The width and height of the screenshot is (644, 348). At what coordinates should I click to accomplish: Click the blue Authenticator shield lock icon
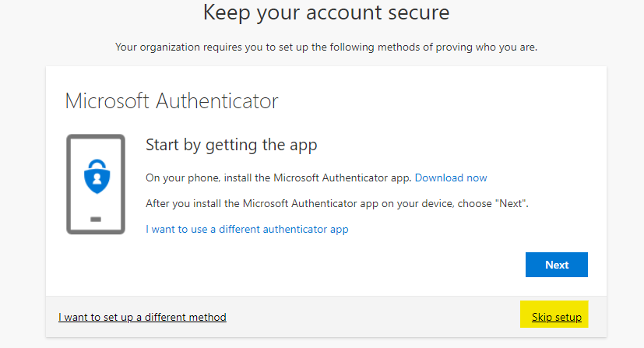point(97,177)
